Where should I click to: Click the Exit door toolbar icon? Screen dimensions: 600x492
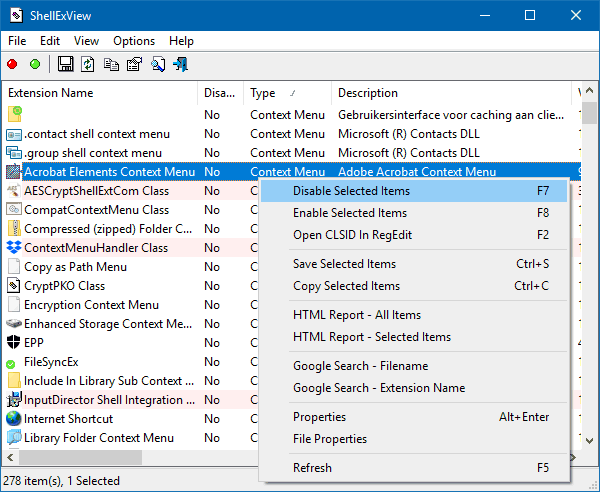pos(181,64)
